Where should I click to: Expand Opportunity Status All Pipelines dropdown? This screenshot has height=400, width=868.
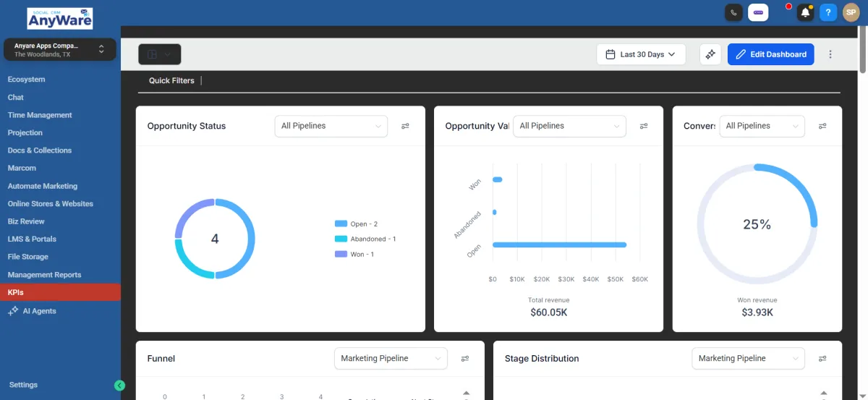click(x=331, y=126)
